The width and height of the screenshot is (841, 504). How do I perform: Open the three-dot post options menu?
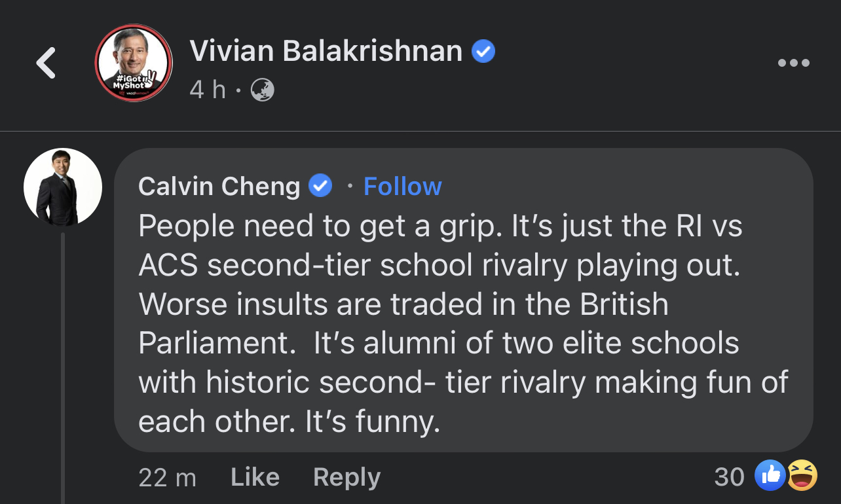[x=793, y=63]
